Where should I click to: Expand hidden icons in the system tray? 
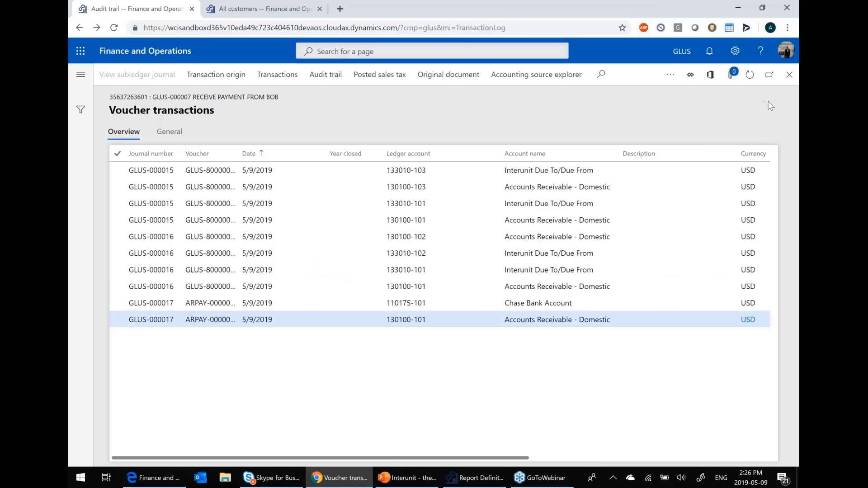pyautogui.click(x=613, y=477)
